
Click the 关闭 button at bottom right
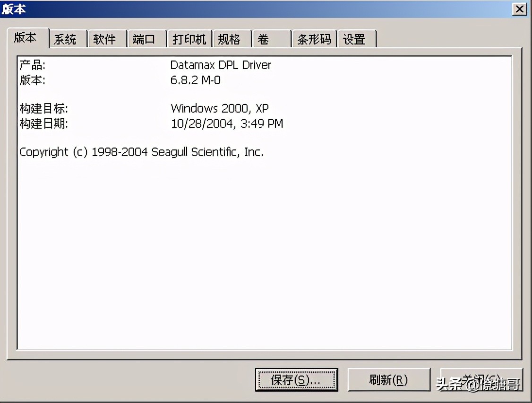click(481, 380)
